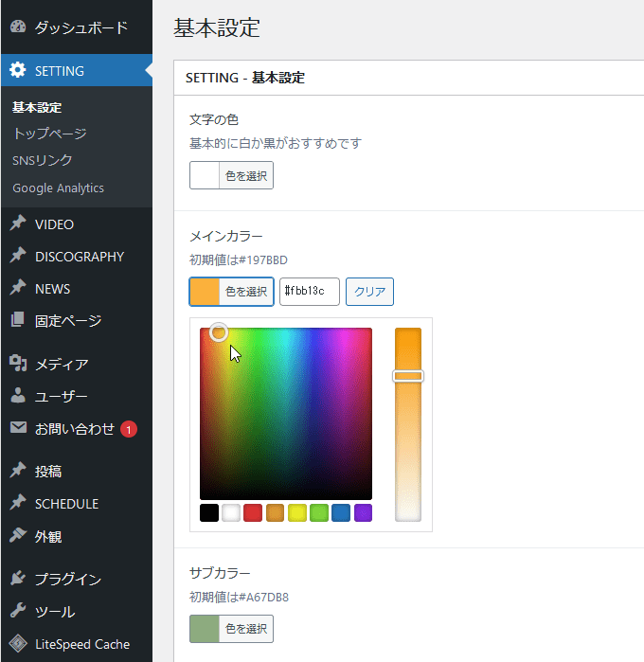Click the VIDEO pushpin icon

click(18, 224)
